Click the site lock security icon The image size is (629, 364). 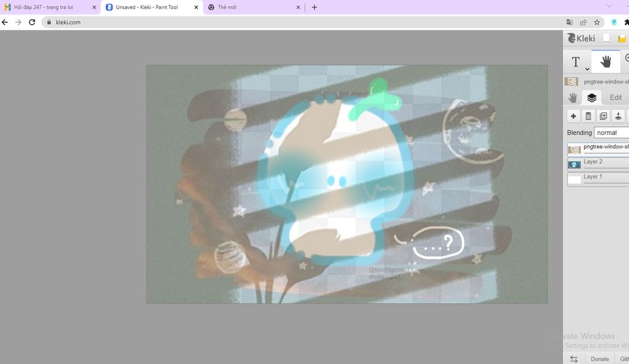[x=49, y=22]
